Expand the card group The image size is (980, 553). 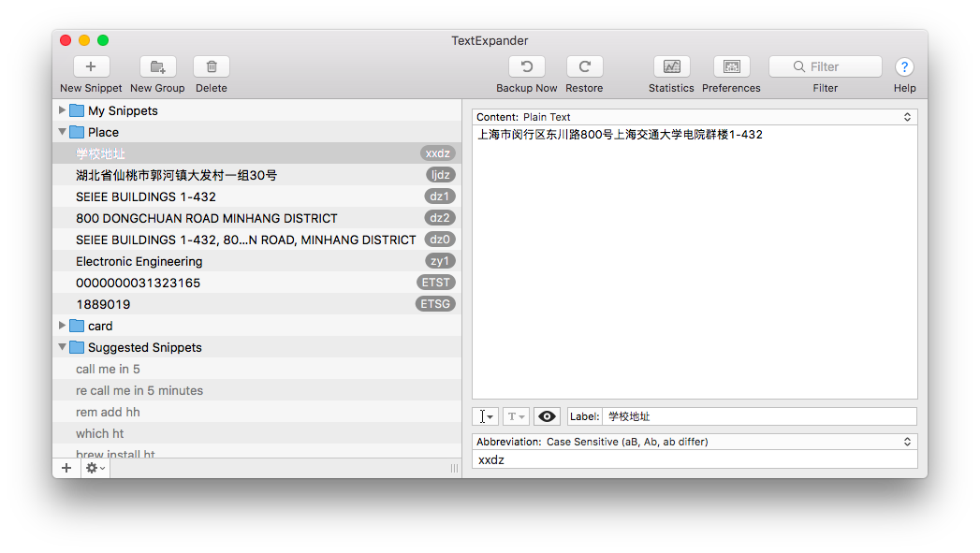click(x=62, y=326)
